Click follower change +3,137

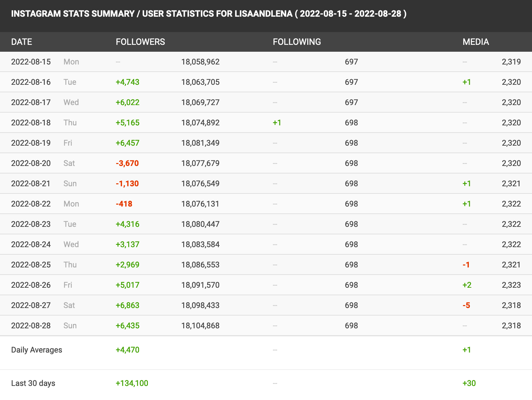point(128,245)
